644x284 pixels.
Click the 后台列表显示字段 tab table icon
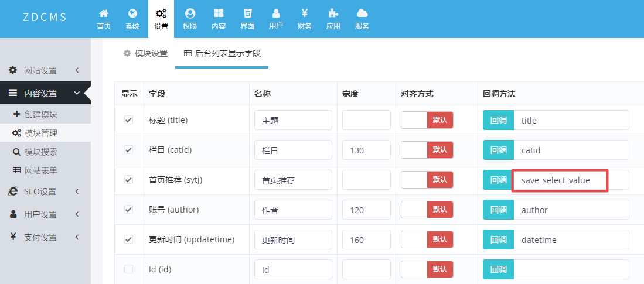[x=188, y=53]
